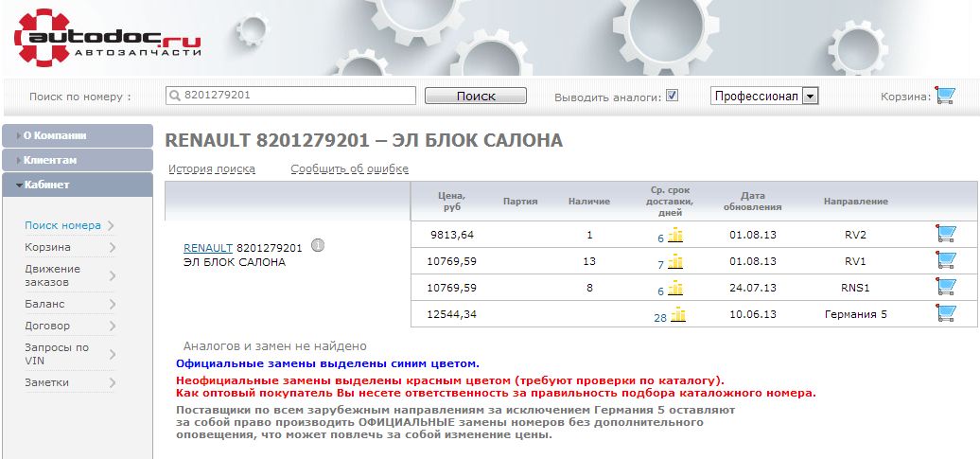The height and width of the screenshot is (459, 980).
Task: Open the Профессионал dropdown list
Action: 810,96
